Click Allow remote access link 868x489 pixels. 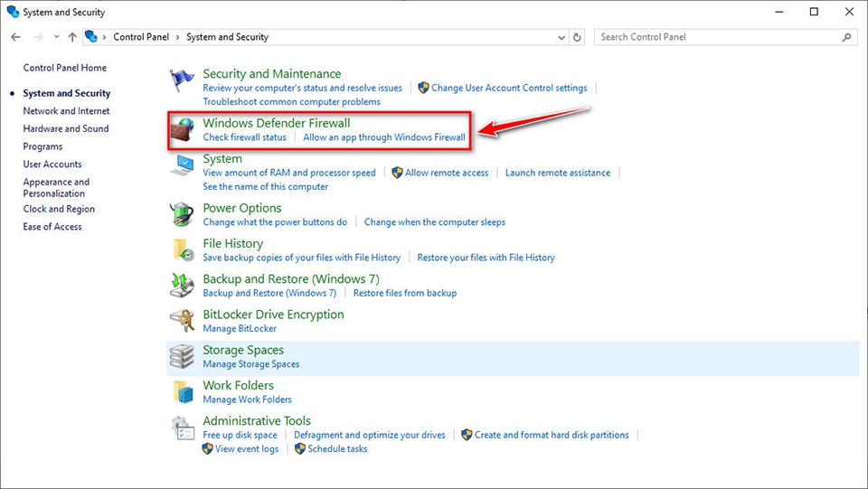tap(446, 173)
